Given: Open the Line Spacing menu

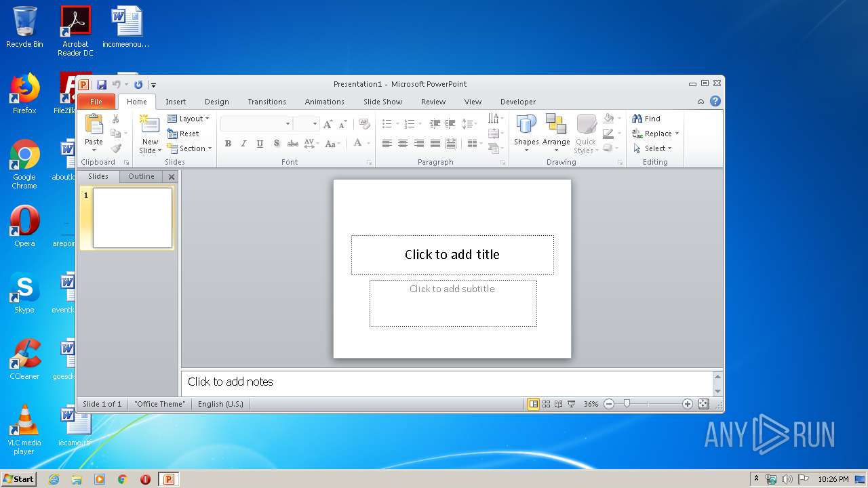Looking at the screenshot, I should click(469, 124).
